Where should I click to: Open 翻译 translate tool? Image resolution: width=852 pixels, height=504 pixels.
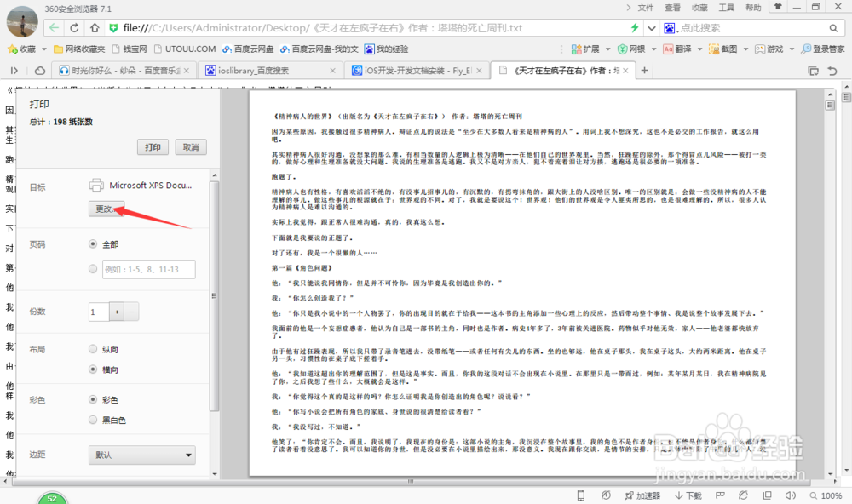pos(677,49)
